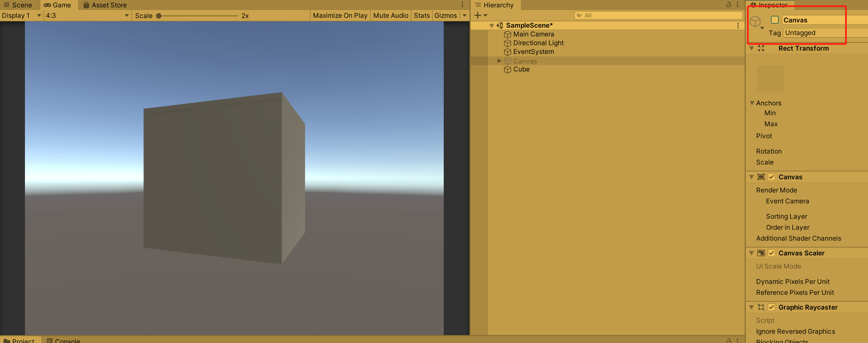Click the Rect Transform component icon

pos(761,48)
